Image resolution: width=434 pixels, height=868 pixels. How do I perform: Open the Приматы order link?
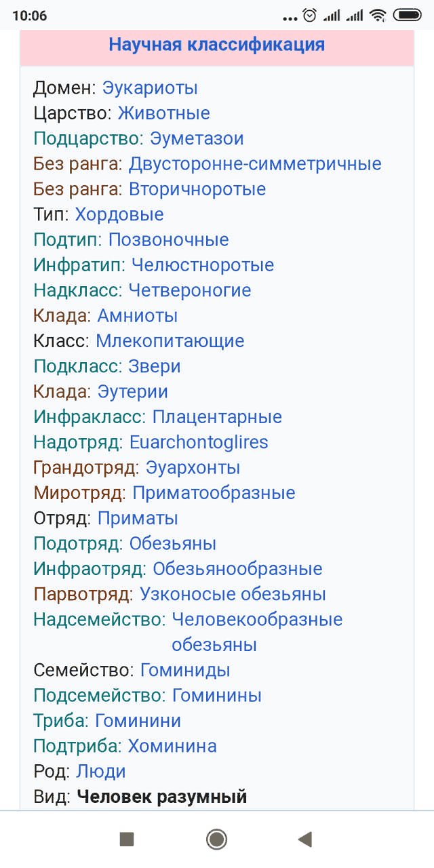pyautogui.click(x=138, y=518)
